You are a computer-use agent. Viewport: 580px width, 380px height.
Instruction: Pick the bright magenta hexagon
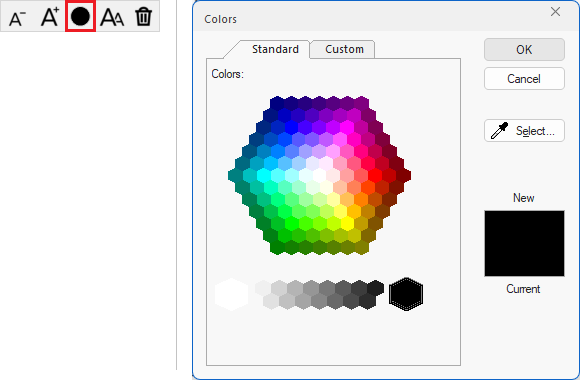coord(347,127)
